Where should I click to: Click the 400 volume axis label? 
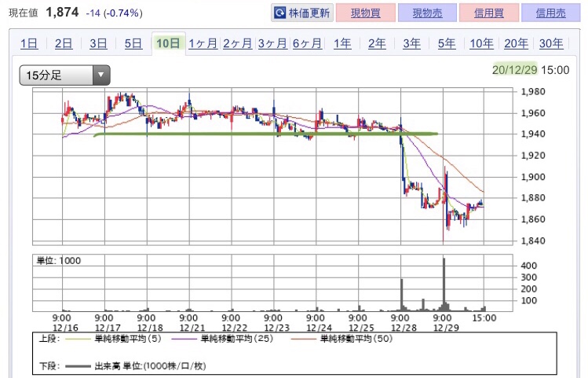pyautogui.click(x=529, y=266)
